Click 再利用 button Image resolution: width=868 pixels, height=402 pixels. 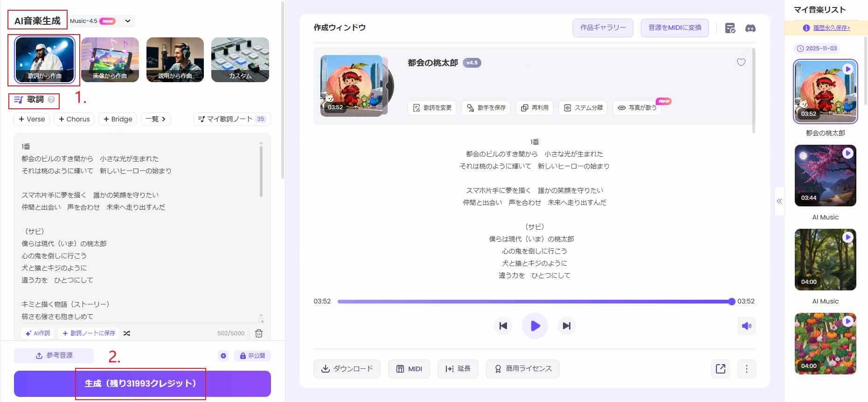[535, 108]
